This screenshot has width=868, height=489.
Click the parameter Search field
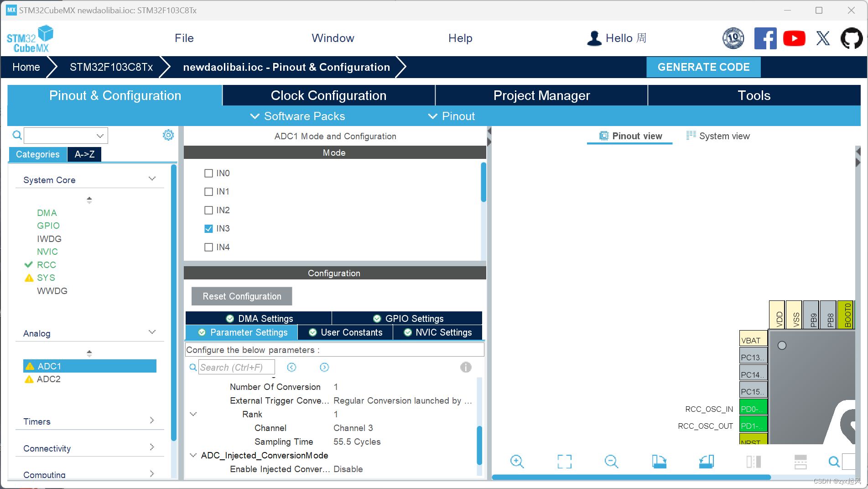[x=237, y=368]
